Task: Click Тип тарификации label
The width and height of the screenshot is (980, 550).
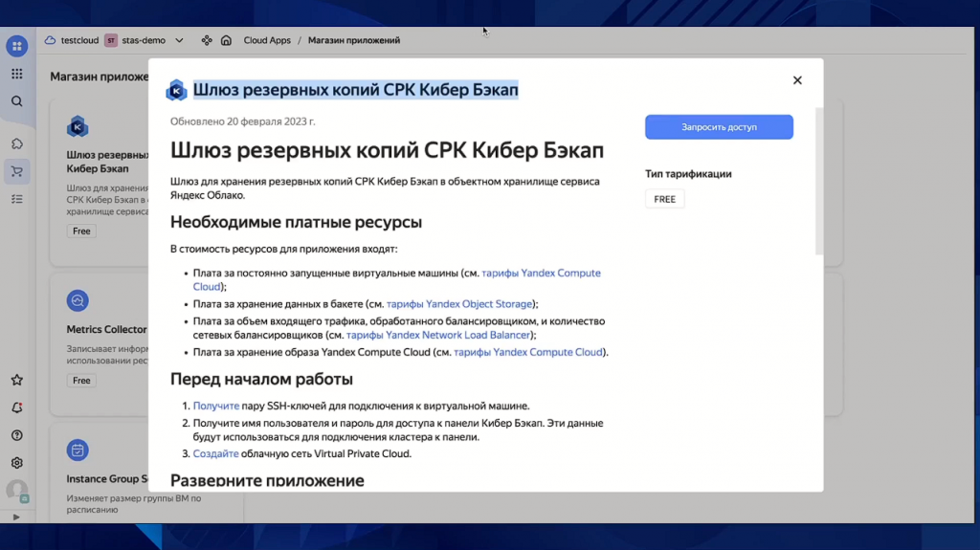Action: [x=688, y=174]
